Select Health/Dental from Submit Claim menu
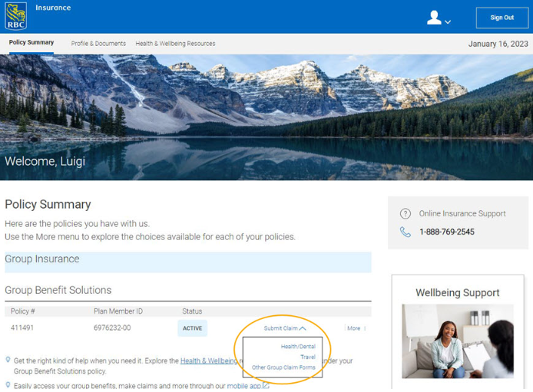533x392 pixels. [298, 347]
